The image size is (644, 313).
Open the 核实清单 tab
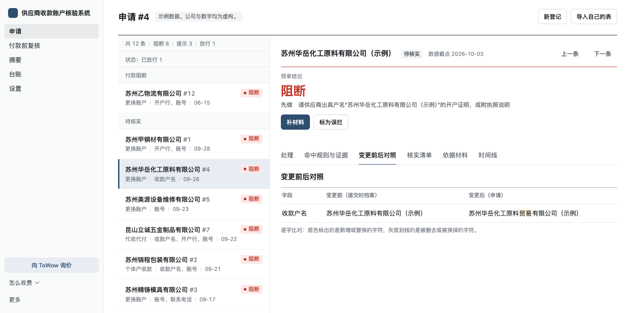(x=419, y=155)
